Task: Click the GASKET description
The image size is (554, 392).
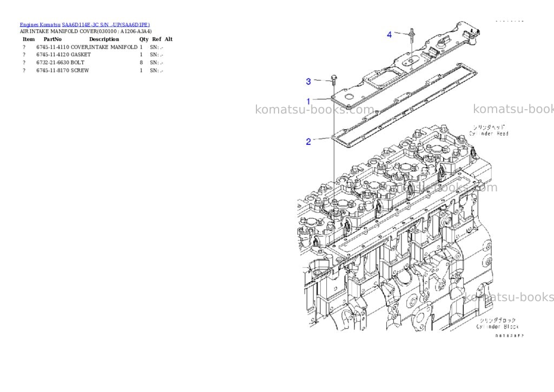Action: 81,55
